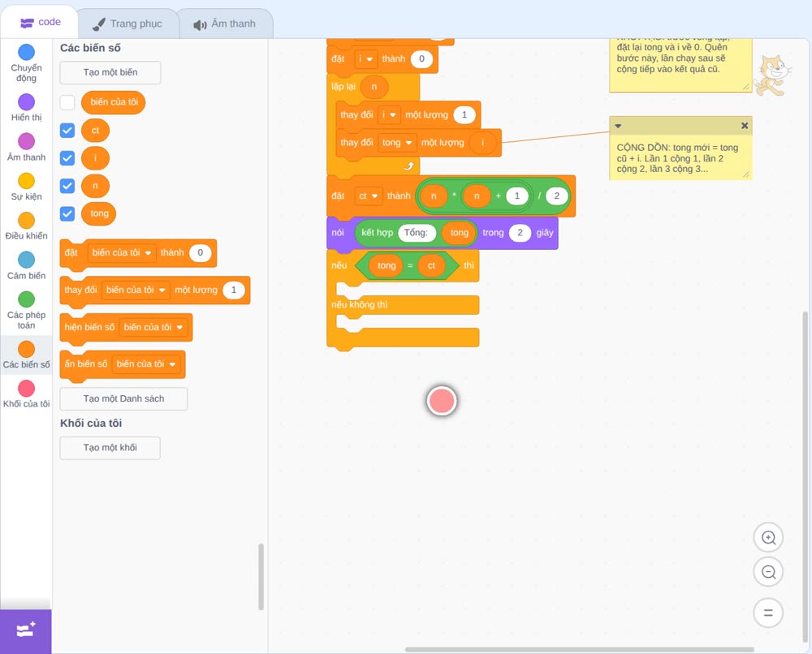Screen dimensions: 812x654
Task: Open variable dropdown in palette 'thay đổi' block
Action: coord(136,290)
